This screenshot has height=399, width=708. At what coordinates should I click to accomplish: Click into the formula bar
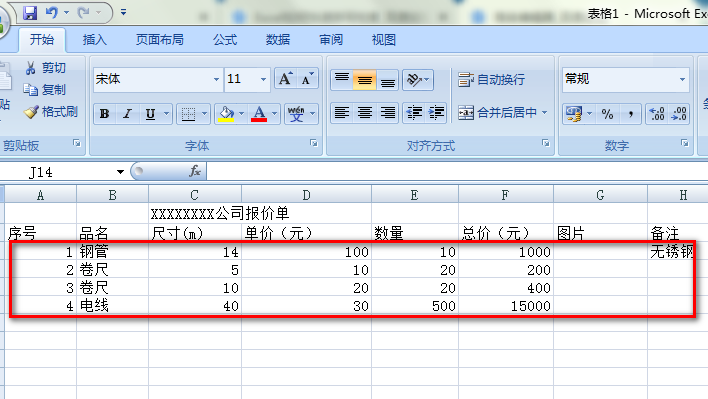(457, 172)
